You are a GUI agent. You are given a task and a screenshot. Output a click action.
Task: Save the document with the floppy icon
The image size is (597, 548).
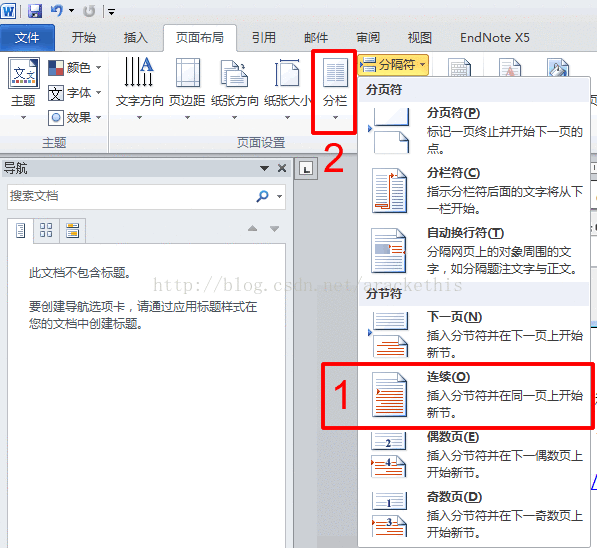point(35,11)
